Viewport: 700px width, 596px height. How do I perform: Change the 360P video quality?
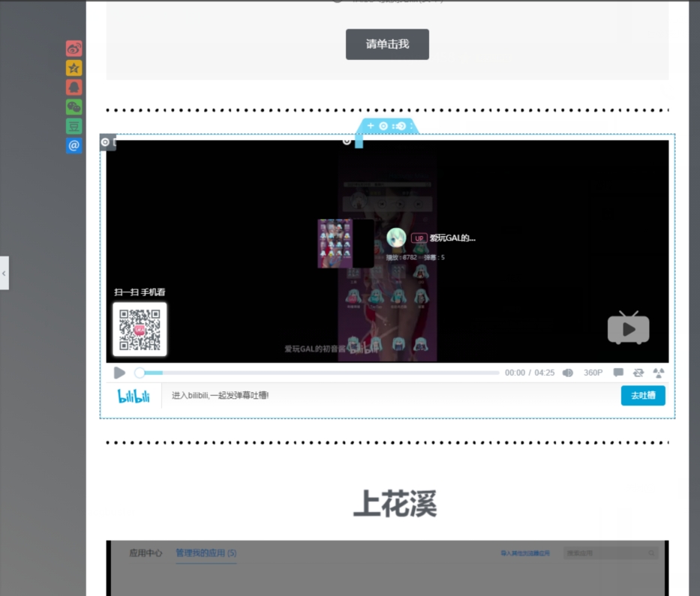click(x=593, y=373)
